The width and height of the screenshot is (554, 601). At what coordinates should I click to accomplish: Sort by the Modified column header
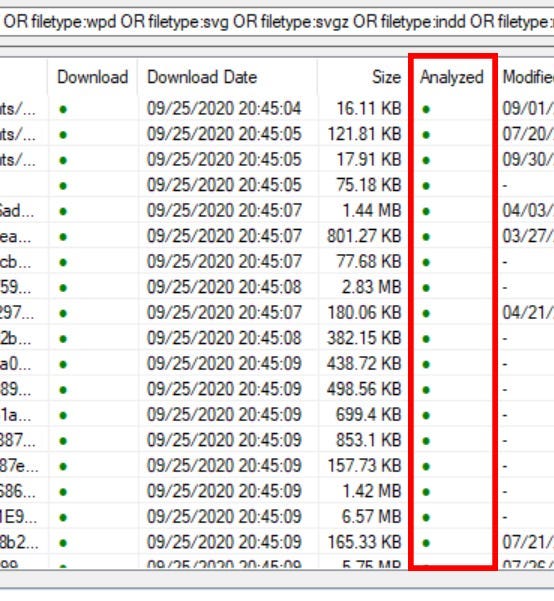528,77
